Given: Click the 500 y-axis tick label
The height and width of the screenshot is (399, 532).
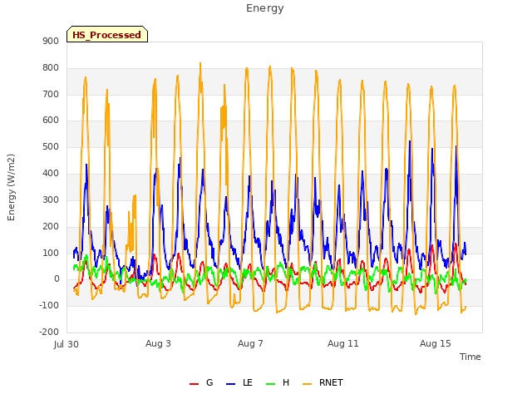Looking at the screenshot, I should click(x=51, y=147).
